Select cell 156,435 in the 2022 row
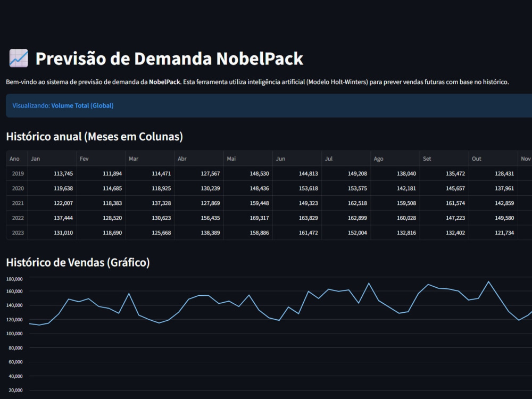The image size is (532, 399). point(199,218)
